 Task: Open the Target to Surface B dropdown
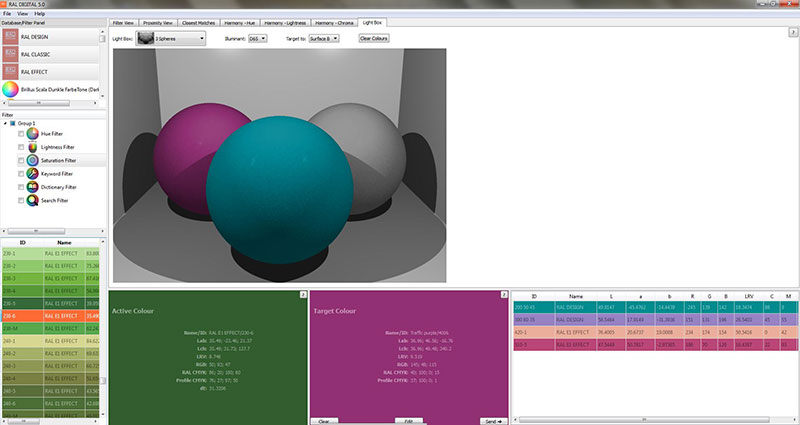click(323, 39)
